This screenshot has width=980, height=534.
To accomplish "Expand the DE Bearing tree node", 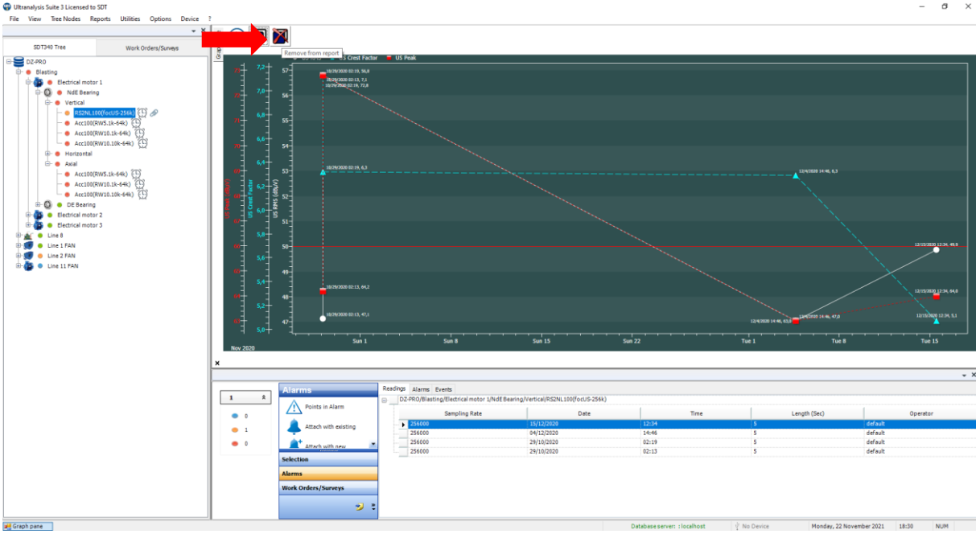I will click(38, 205).
